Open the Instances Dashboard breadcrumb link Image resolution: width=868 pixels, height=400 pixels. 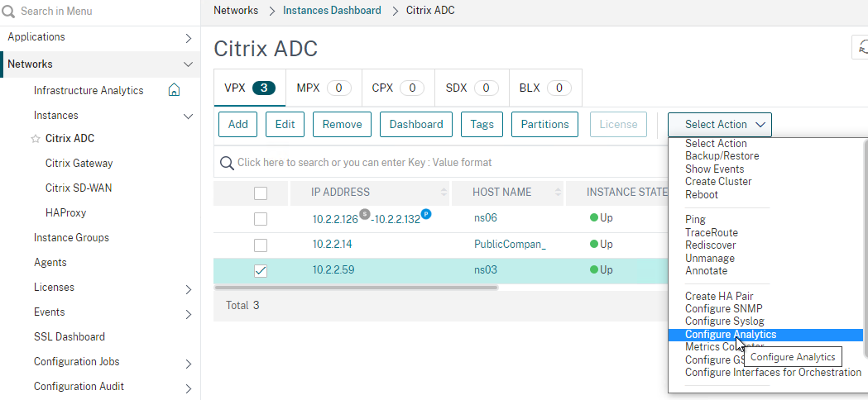pos(332,11)
